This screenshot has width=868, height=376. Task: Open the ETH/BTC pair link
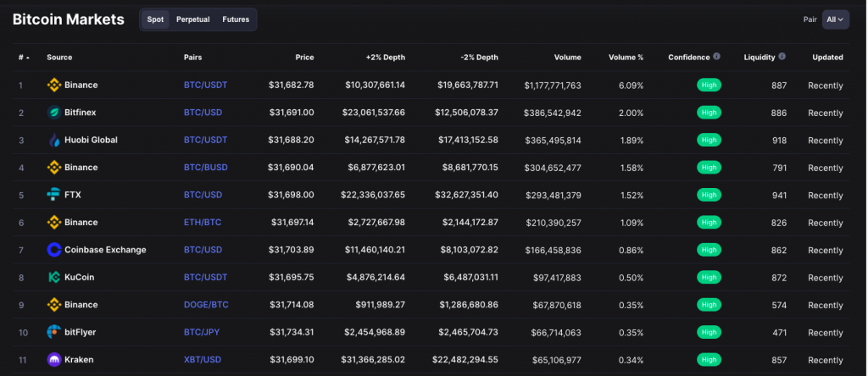203,222
